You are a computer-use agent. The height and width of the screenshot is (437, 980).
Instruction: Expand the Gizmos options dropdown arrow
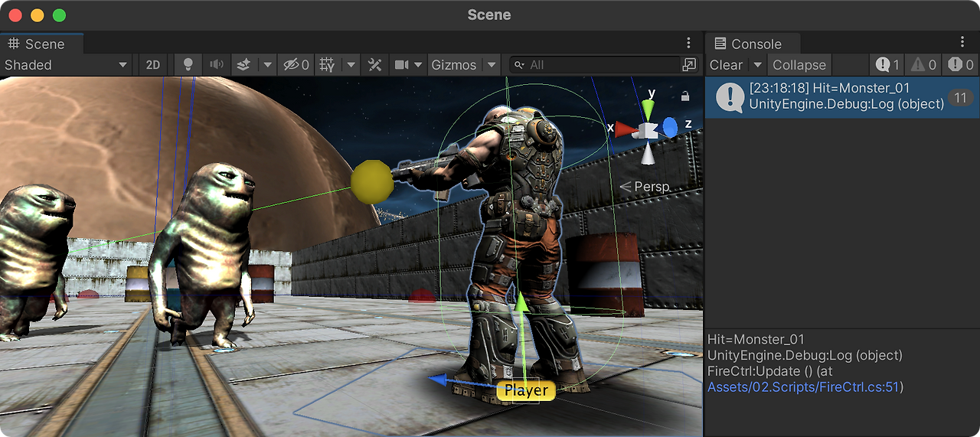pos(492,65)
